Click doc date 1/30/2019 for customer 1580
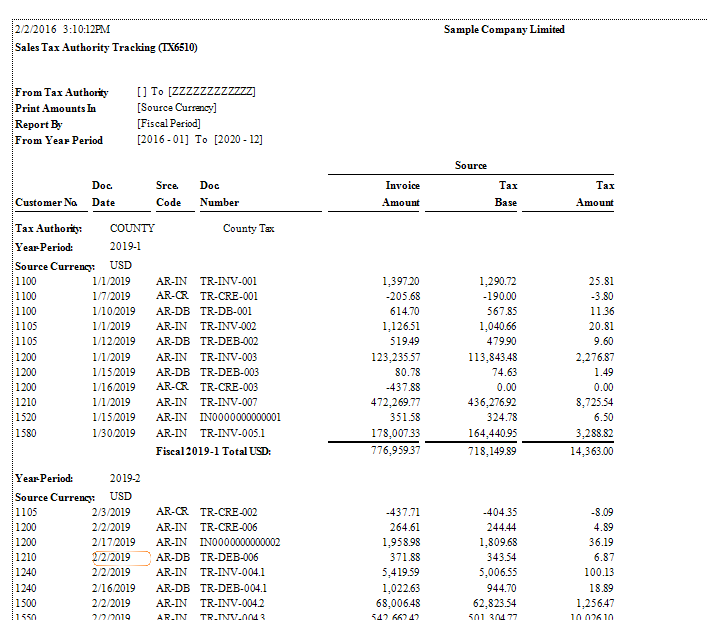The width and height of the screenshot is (708, 620). click(x=113, y=433)
